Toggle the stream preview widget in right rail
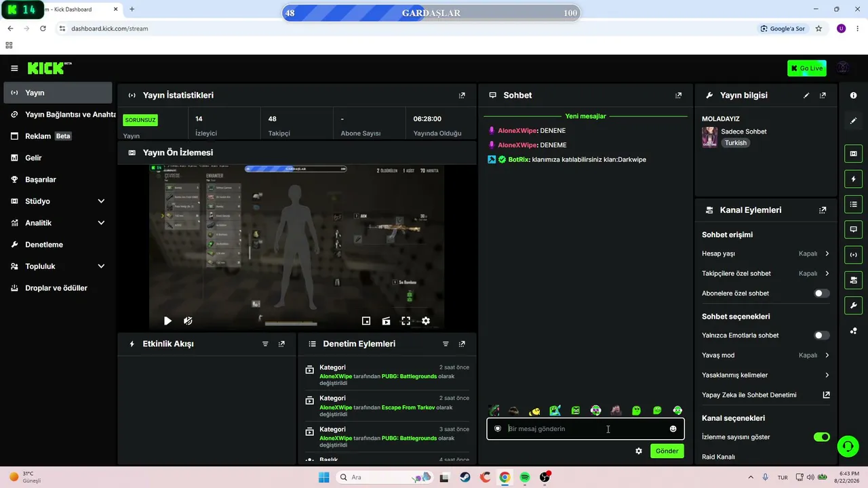Screen dimensions: 868x488 coord(853,154)
